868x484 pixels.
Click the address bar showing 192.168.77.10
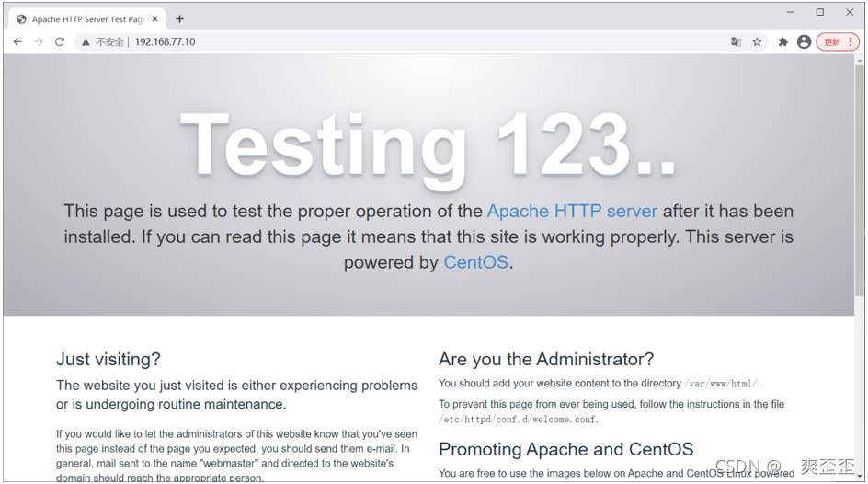coord(421,42)
